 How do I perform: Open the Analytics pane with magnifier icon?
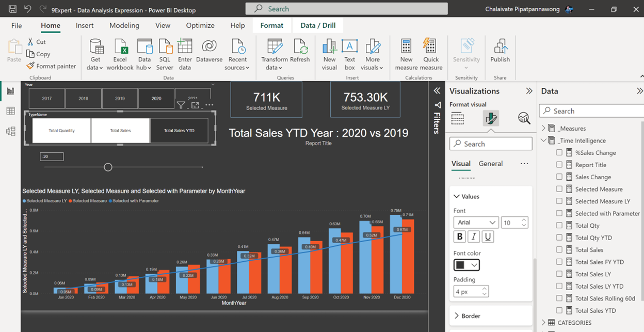coord(524,118)
